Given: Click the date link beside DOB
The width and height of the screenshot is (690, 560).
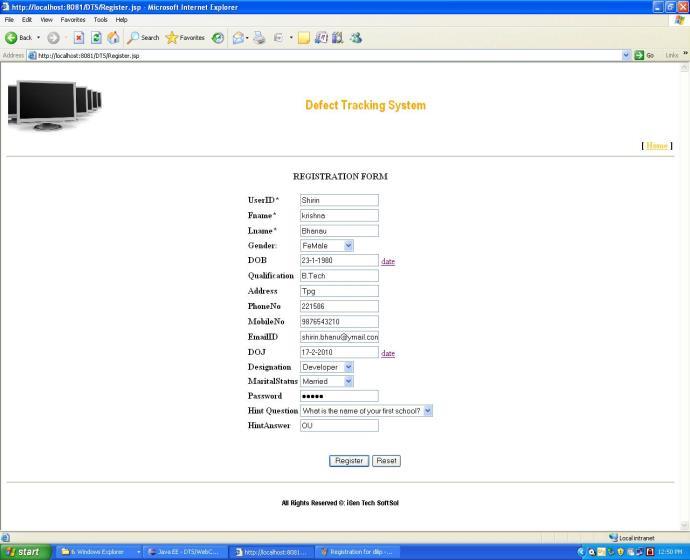Looking at the screenshot, I should coord(388,261).
